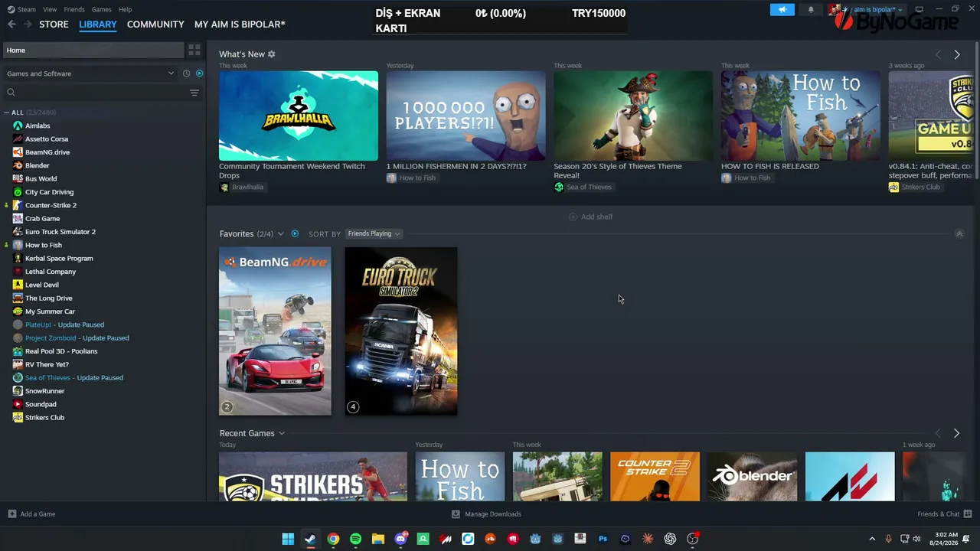This screenshot has height=551, width=980.
Task: Click the Level Devil sidebar icon
Action: [18, 285]
